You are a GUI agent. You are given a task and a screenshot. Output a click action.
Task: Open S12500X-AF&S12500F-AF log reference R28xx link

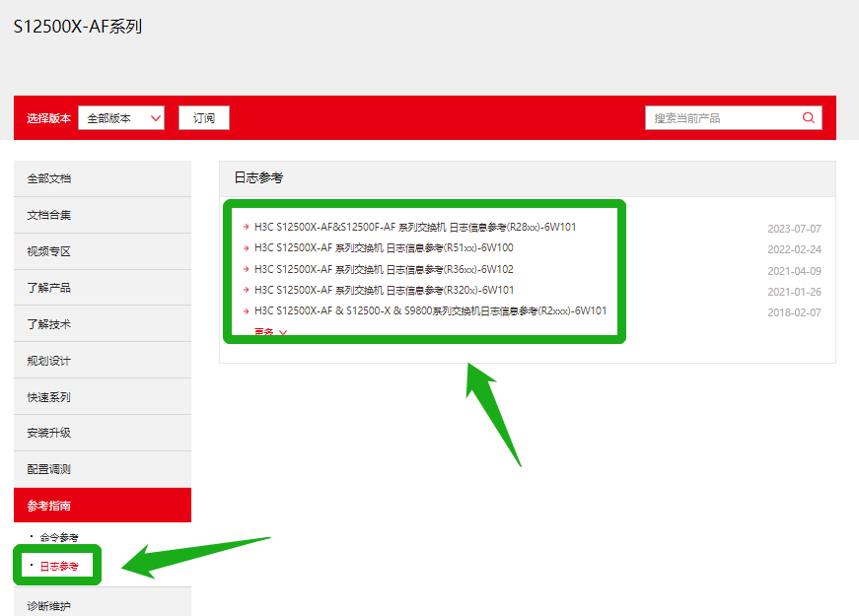click(x=415, y=227)
